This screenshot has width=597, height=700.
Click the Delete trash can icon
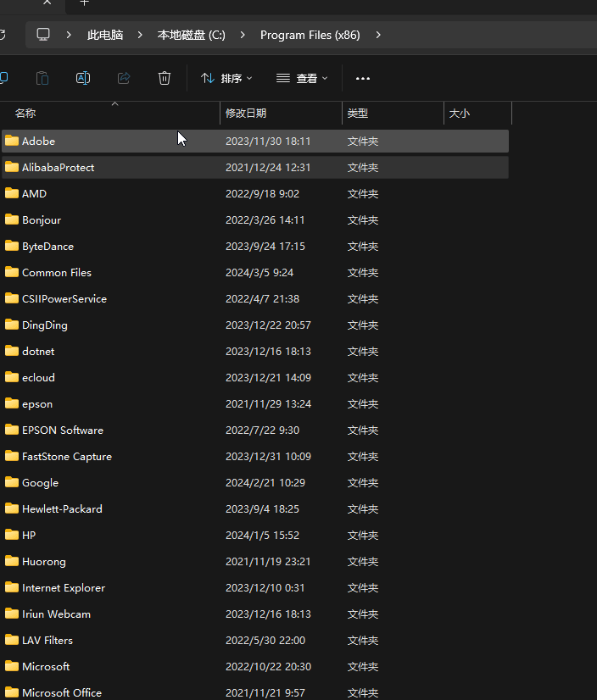[x=165, y=78]
